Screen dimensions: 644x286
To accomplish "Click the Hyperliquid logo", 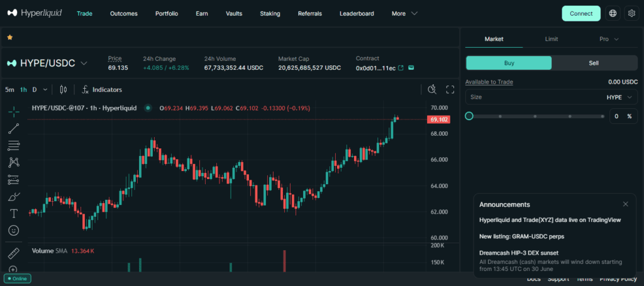I will 35,13.
